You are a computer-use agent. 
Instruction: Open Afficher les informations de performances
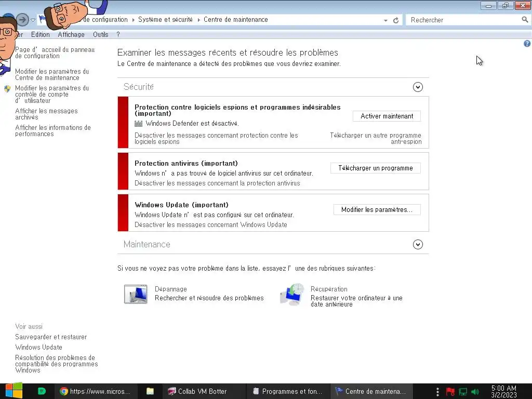tap(53, 130)
